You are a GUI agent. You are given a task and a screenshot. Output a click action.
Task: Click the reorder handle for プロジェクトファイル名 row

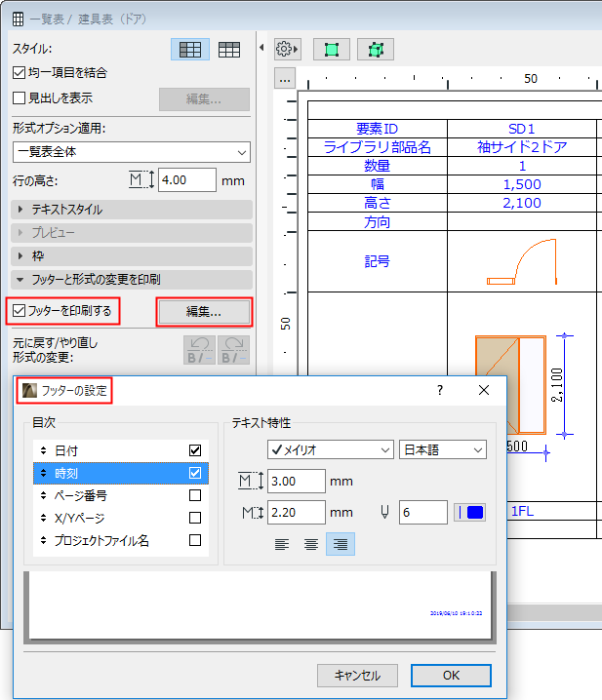(x=43, y=540)
